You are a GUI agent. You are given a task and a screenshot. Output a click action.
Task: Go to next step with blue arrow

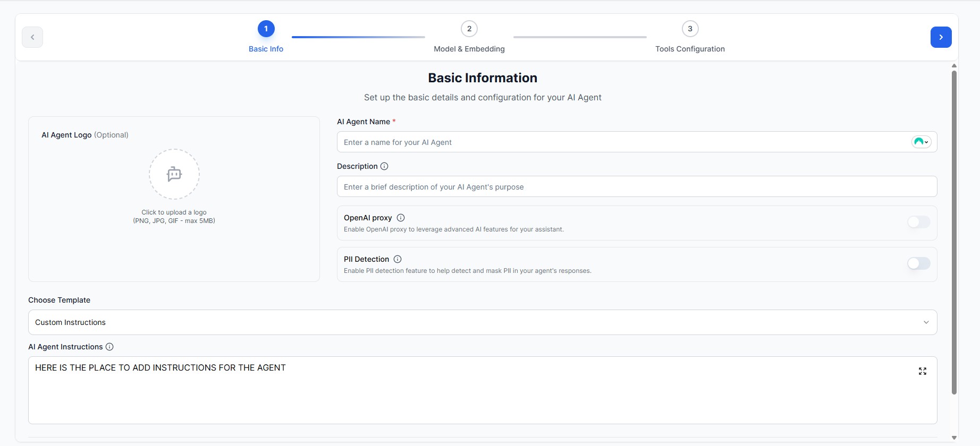(941, 37)
